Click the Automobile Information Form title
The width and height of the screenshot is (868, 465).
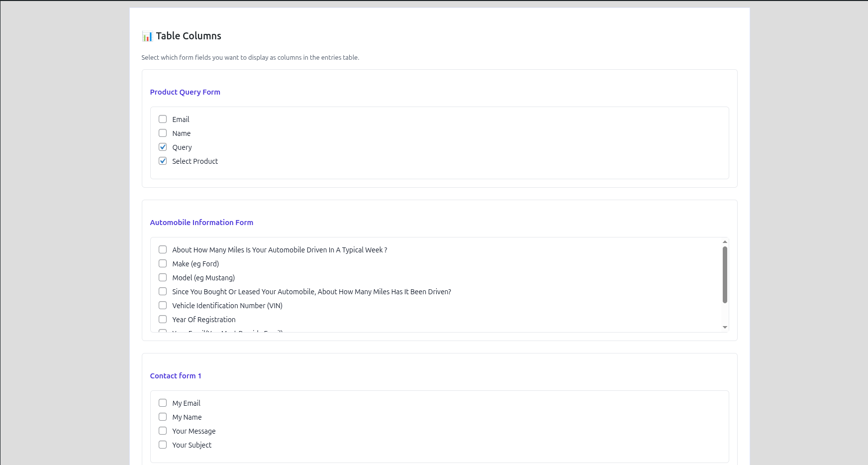[x=201, y=223]
